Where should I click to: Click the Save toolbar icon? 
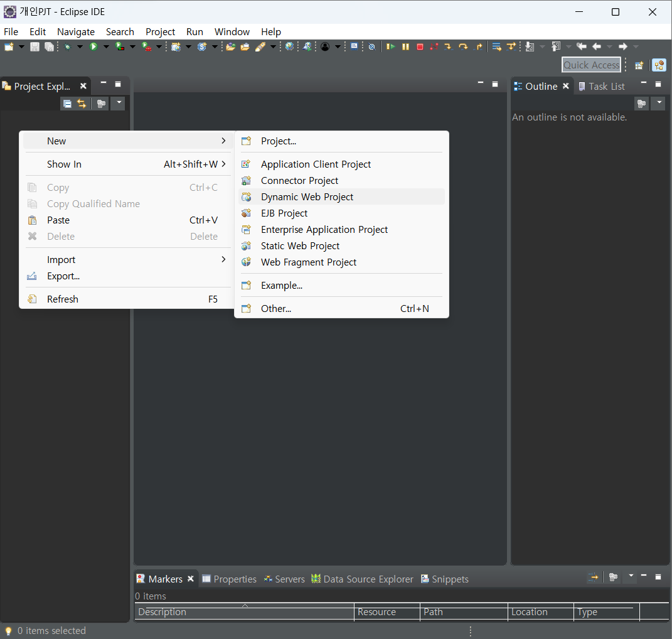pyautogui.click(x=35, y=46)
